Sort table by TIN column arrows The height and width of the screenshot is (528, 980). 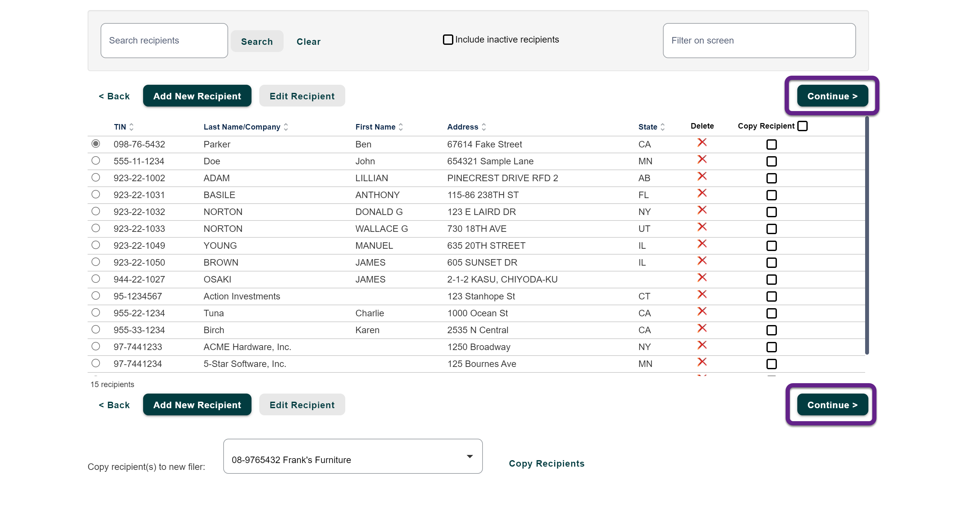click(131, 127)
